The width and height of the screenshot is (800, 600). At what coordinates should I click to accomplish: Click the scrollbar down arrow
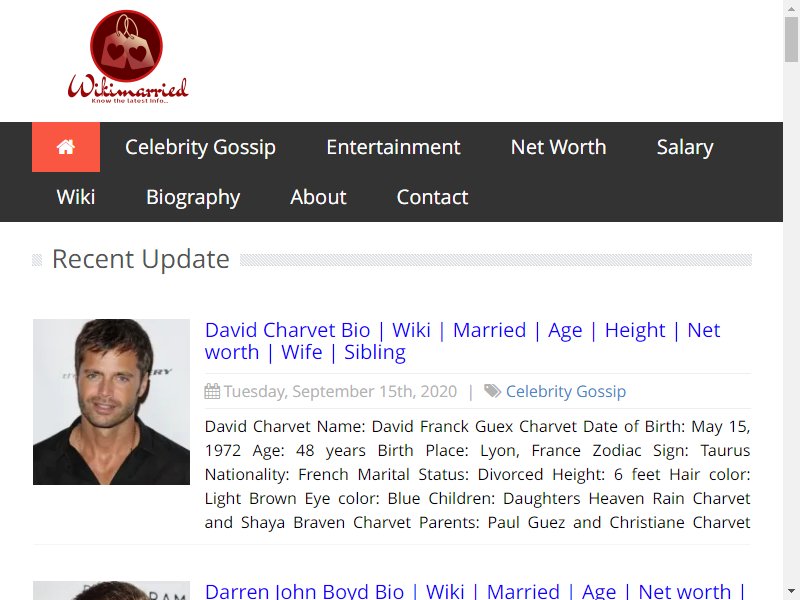791,592
